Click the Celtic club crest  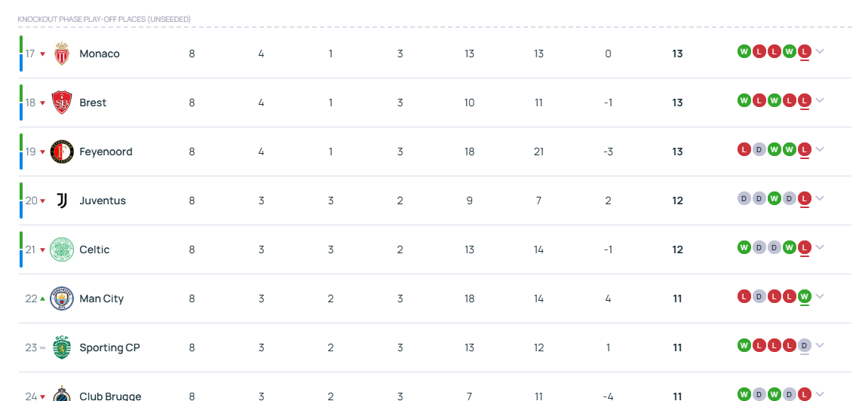pyautogui.click(x=61, y=249)
